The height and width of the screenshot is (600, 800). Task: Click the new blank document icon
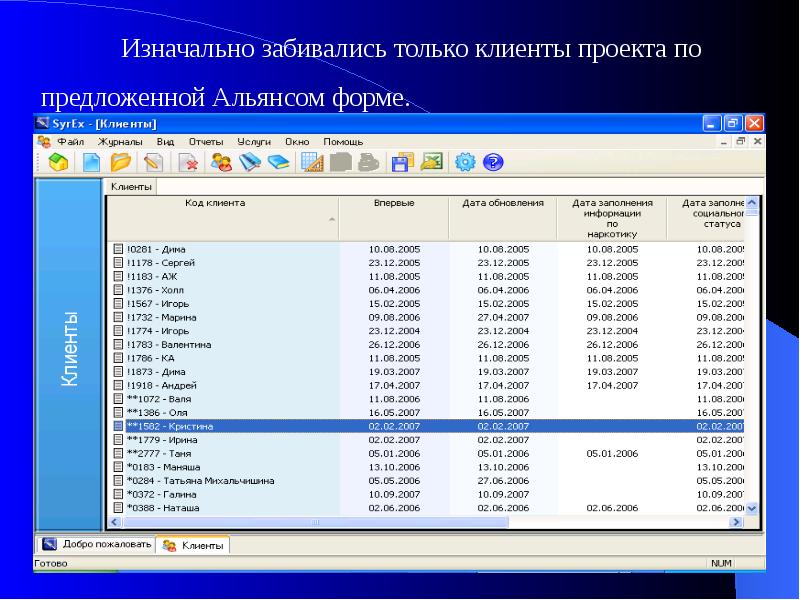91,162
